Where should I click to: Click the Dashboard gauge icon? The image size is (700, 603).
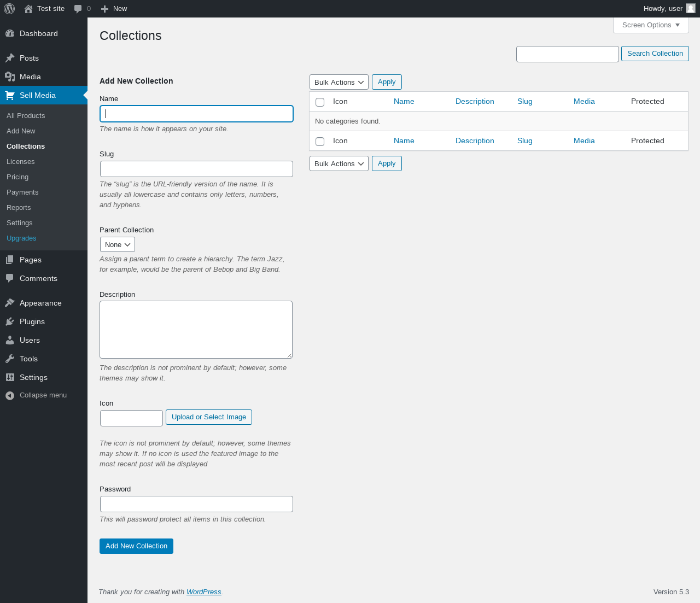10,33
